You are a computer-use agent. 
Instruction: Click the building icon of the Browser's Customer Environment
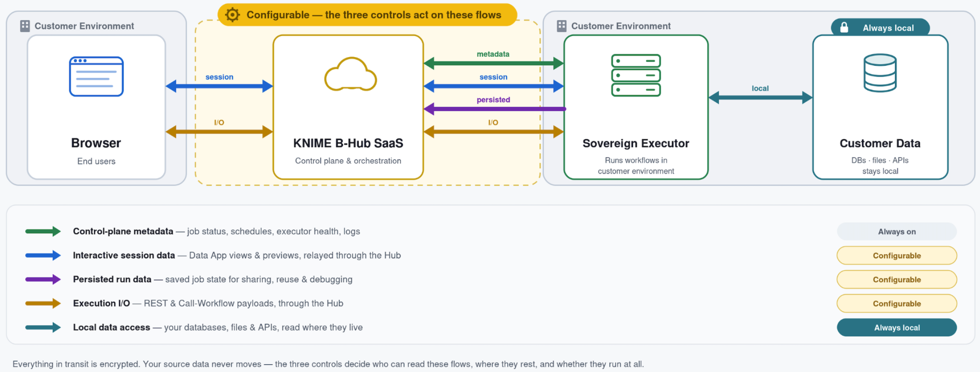[25, 26]
